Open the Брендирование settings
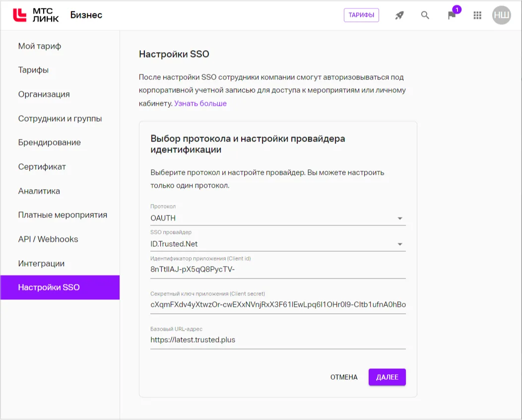Screen dimensions: 522x420 click(x=50, y=142)
